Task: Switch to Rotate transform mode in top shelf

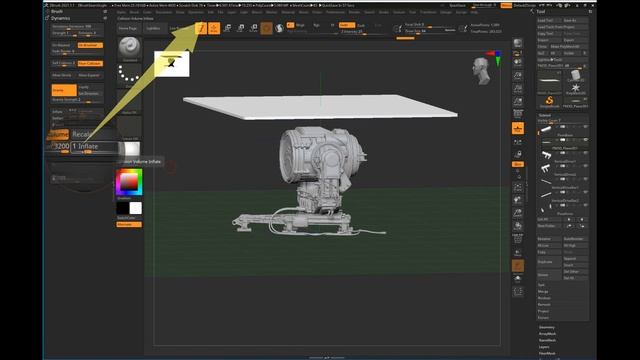Action: [x=253, y=28]
